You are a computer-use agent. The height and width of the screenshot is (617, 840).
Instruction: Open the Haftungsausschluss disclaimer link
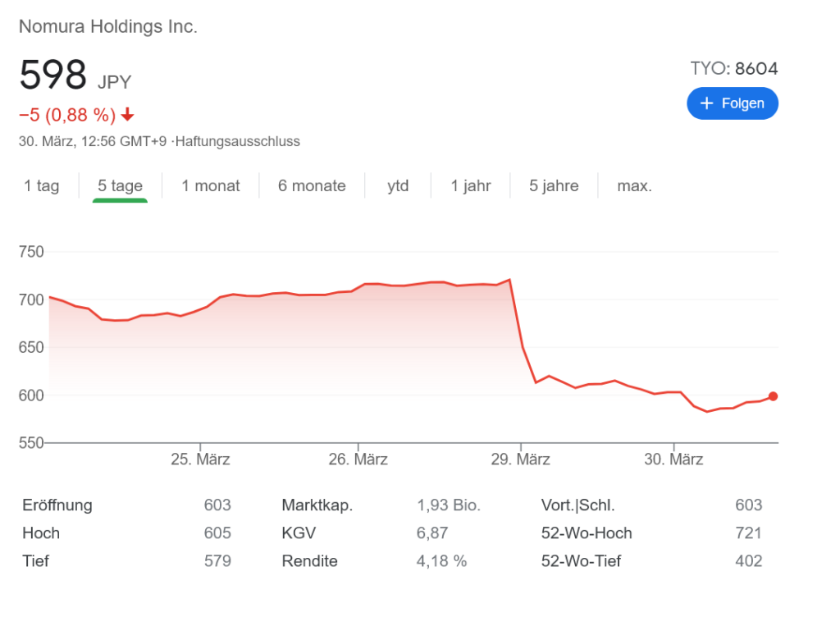pyautogui.click(x=238, y=141)
